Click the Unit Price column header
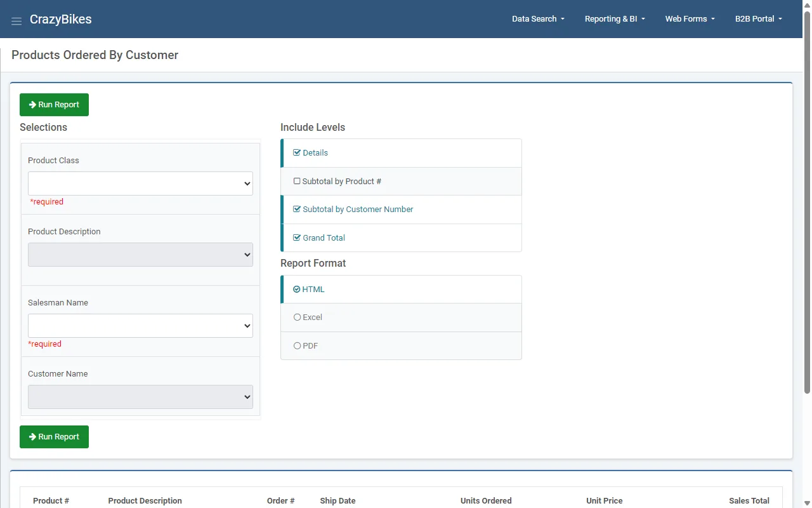 (605, 501)
